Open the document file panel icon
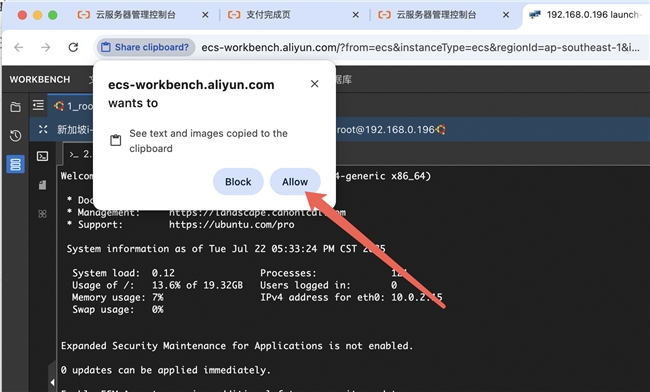650x392 pixels. [x=42, y=185]
